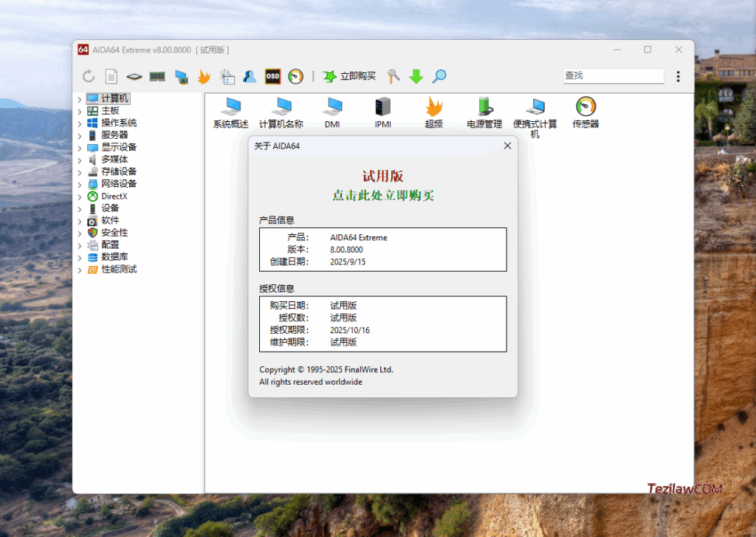
Task: Expand the 计算机 tree node arrow
Action: [x=80, y=99]
